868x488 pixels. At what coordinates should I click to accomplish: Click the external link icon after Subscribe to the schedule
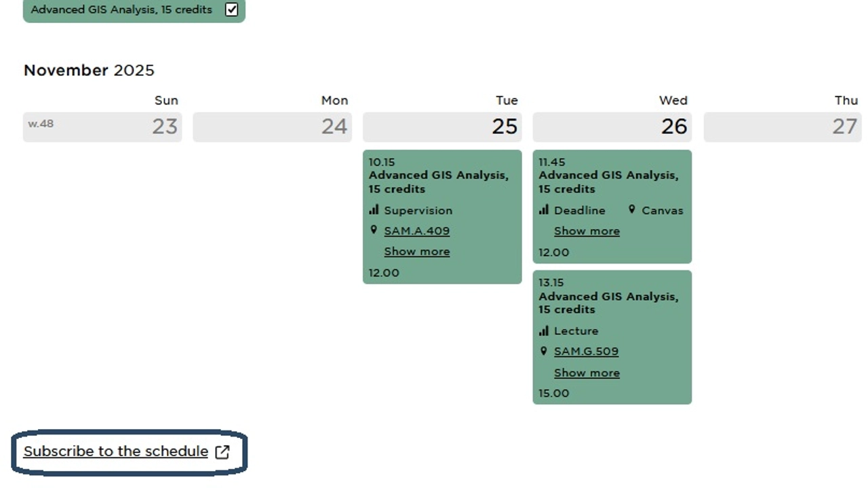(222, 452)
